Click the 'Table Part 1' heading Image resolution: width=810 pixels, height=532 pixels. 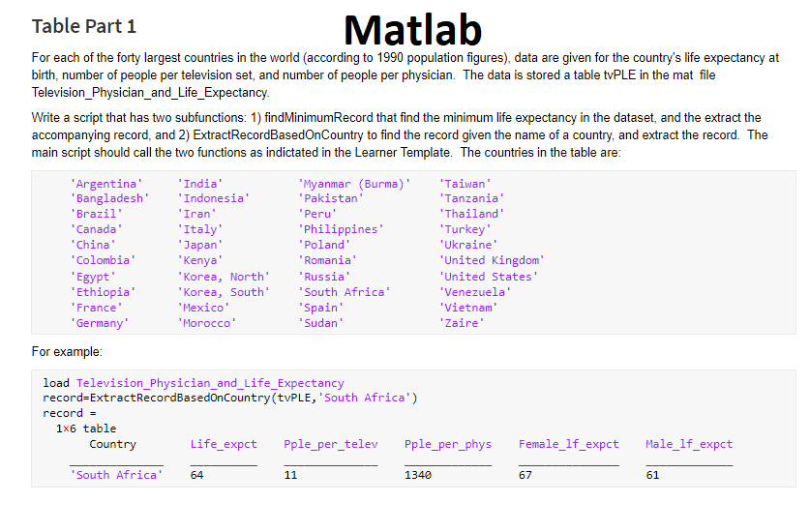tap(84, 26)
